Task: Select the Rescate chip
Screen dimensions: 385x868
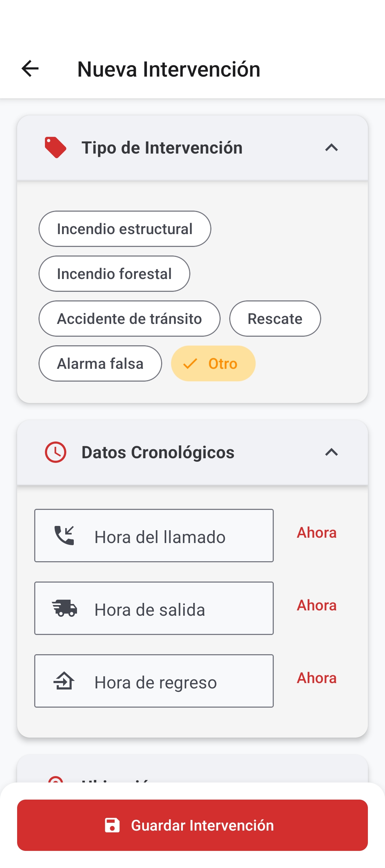Action: [275, 319]
